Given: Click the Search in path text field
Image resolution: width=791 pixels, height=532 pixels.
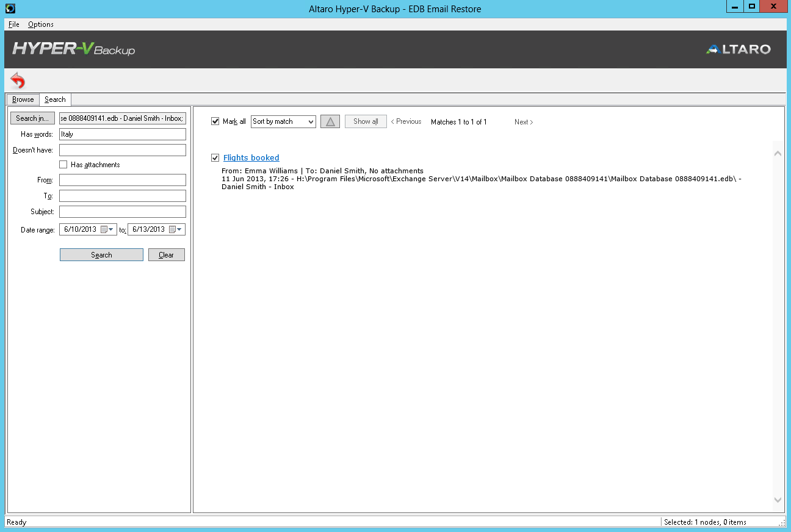Looking at the screenshot, I should click(123, 118).
